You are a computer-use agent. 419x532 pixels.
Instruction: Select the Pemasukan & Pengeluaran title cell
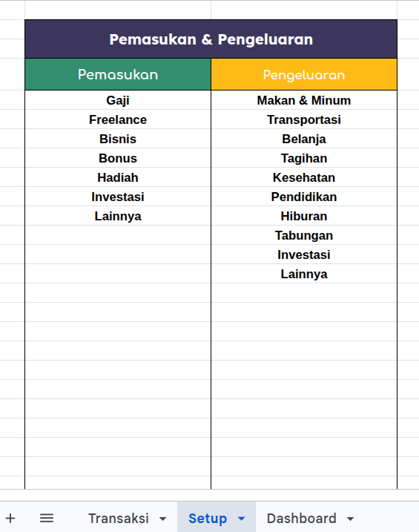(x=211, y=39)
